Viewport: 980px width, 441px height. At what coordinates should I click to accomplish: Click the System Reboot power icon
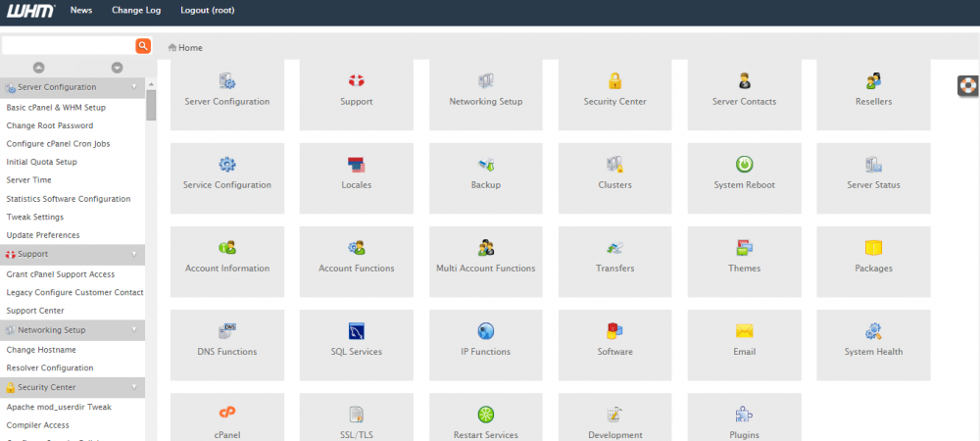click(x=744, y=165)
